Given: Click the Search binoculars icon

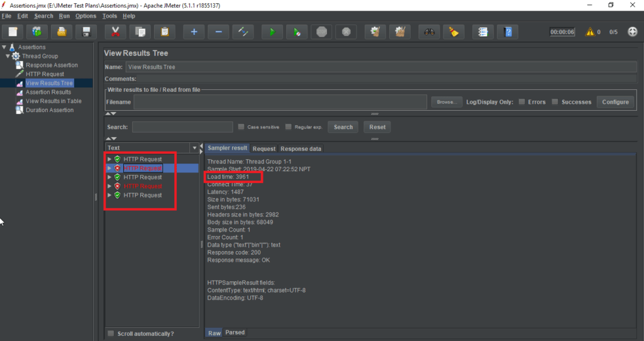Looking at the screenshot, I should click(429, 32).
